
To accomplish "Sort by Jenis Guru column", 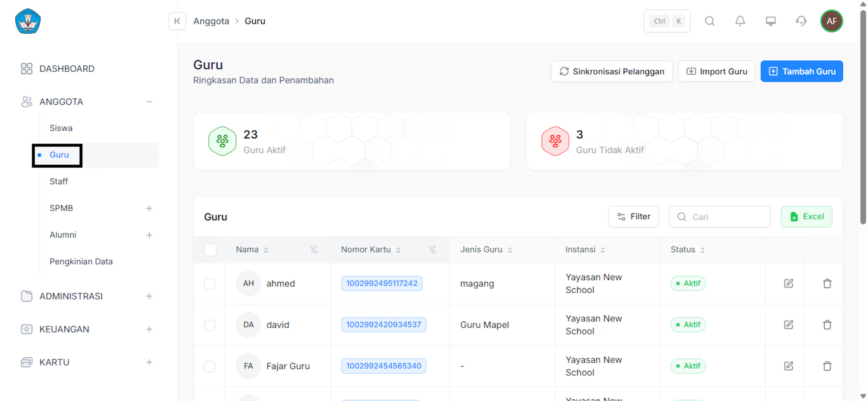I will coord(510,250).
